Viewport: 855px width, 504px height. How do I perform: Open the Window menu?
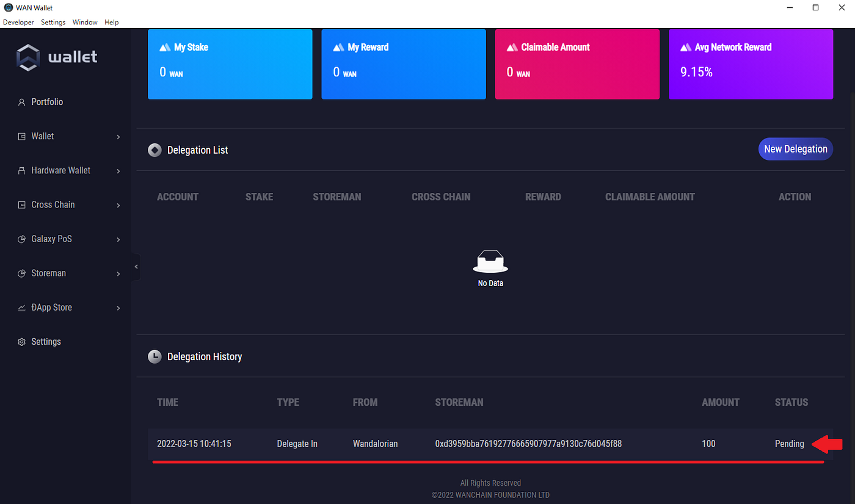tap(85, 22)
